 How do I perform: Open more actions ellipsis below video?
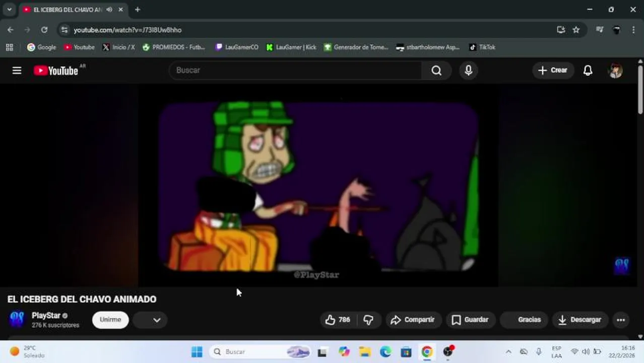pyautogui.click(x=621, y=320)
